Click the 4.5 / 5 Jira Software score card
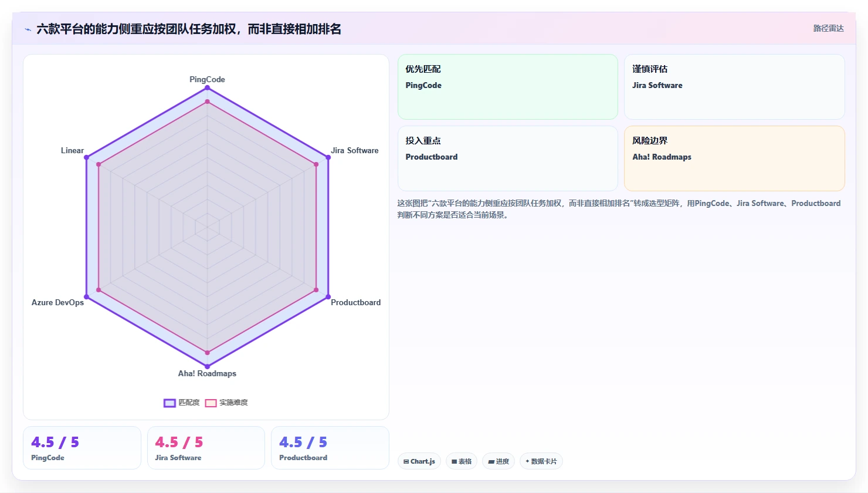Screen dimensions: 868x493 (206, 448)
